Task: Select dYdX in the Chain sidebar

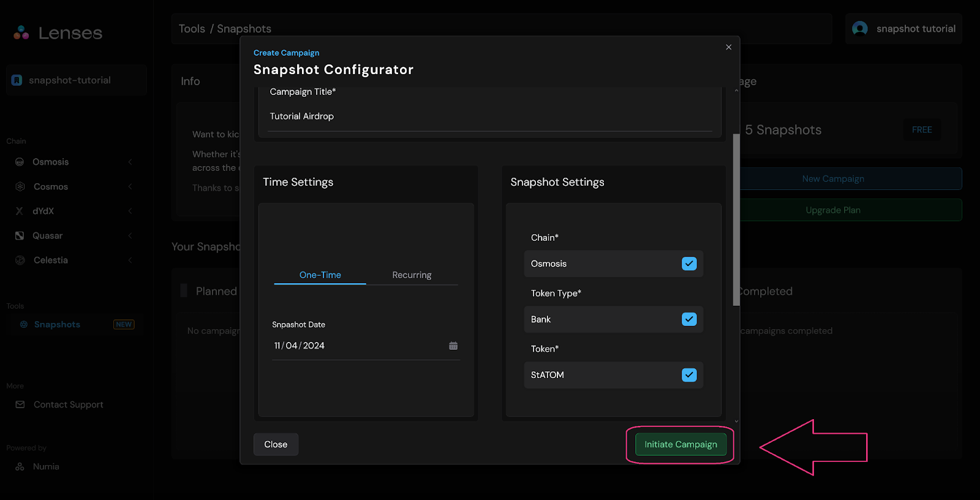Action: [x=43, y=211]
